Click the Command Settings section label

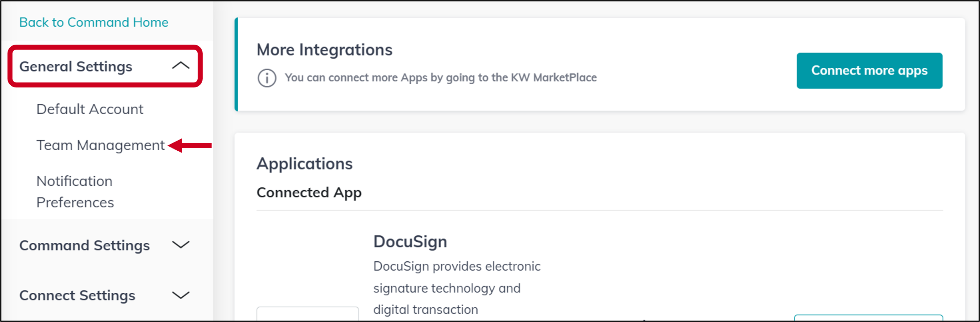85,246
